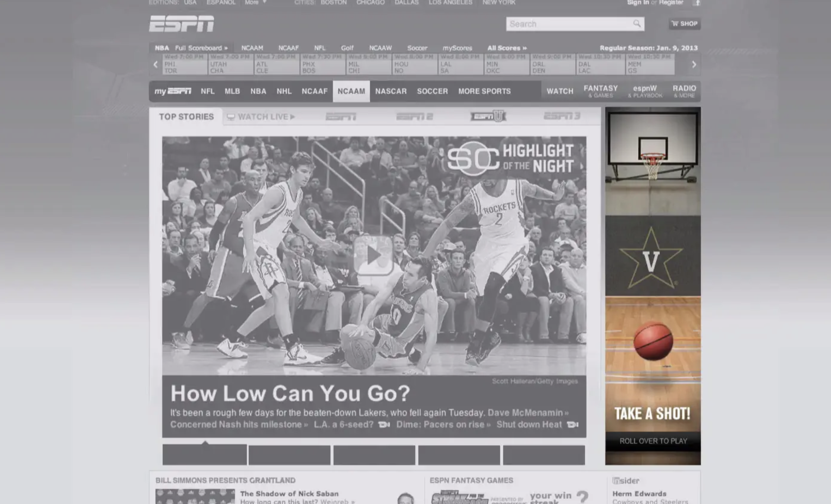
Task: Click the Sign In link
Action: (x=638, y=3)
